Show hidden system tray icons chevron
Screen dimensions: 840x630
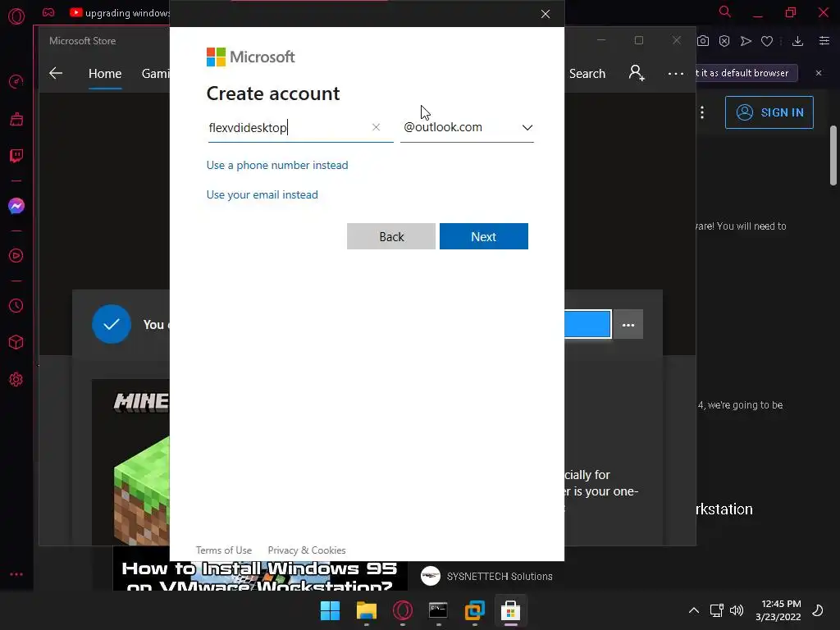(694, 610)
